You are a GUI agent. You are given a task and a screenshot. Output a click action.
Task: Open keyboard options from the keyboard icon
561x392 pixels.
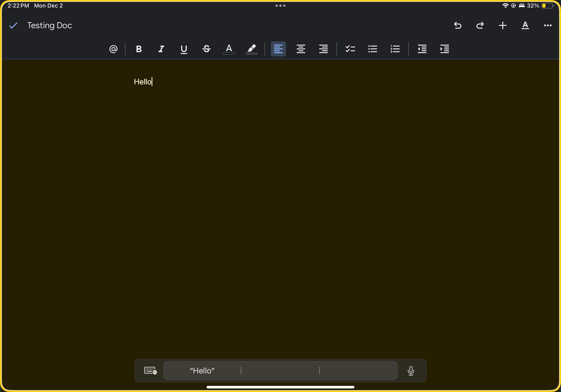pyautogui.click(x=150, y=370)
